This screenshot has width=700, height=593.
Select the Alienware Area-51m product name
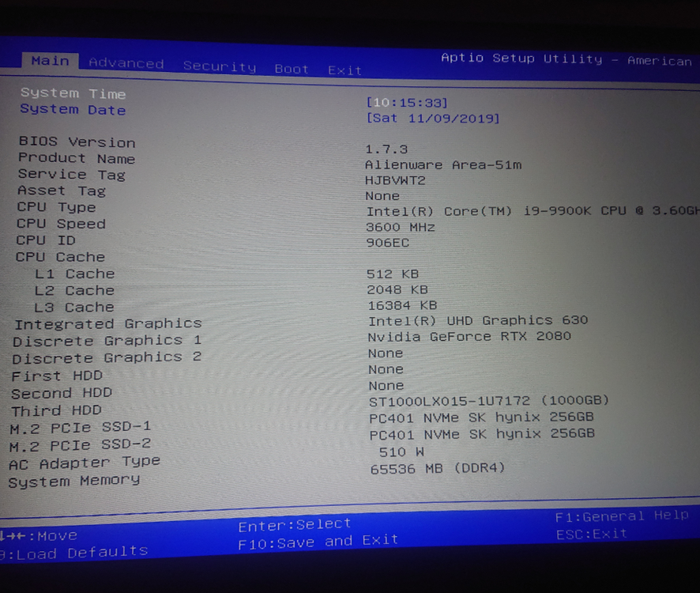(x=443, y=165)
